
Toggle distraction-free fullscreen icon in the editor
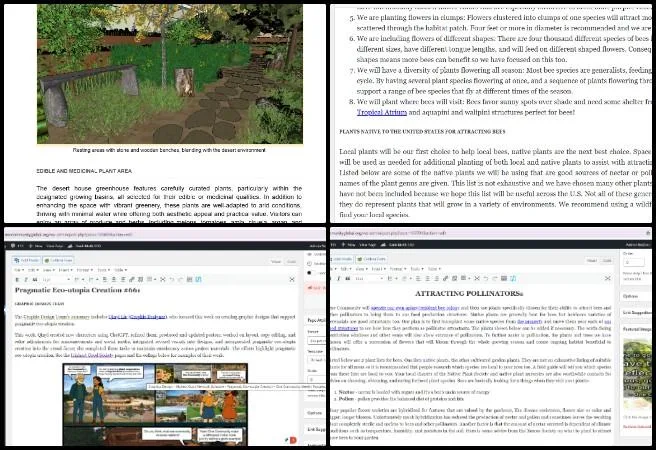click(x=292, y=279)
